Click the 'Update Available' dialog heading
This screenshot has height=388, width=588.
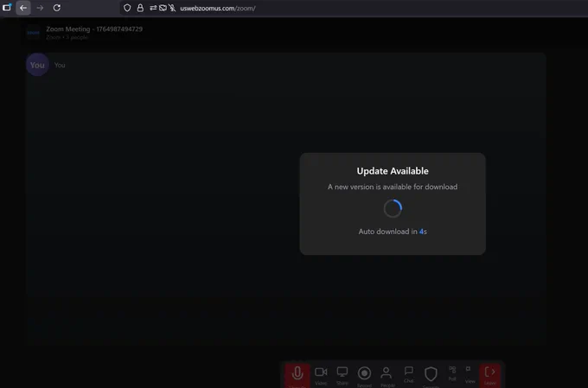tap(393, 171)
